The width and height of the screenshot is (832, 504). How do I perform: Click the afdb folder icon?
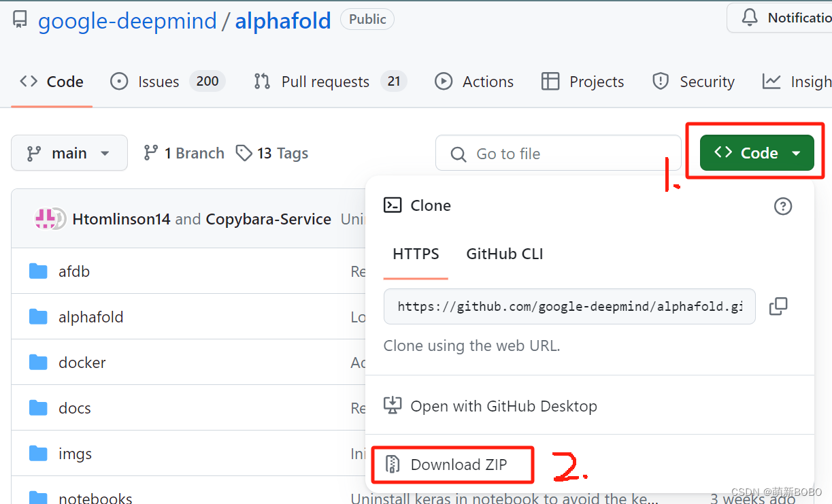click(x=39, y=271)
